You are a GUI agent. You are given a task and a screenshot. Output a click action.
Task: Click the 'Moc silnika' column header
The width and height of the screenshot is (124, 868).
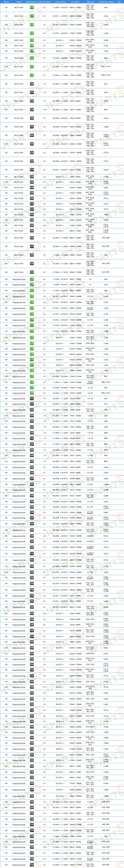click(75, 2)
